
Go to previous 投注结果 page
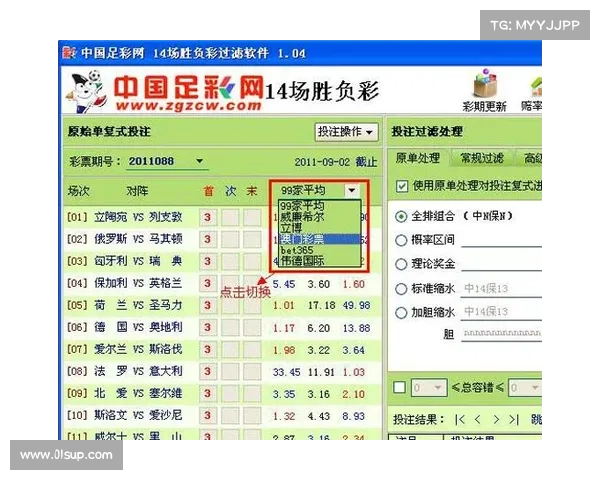(478, 420)
